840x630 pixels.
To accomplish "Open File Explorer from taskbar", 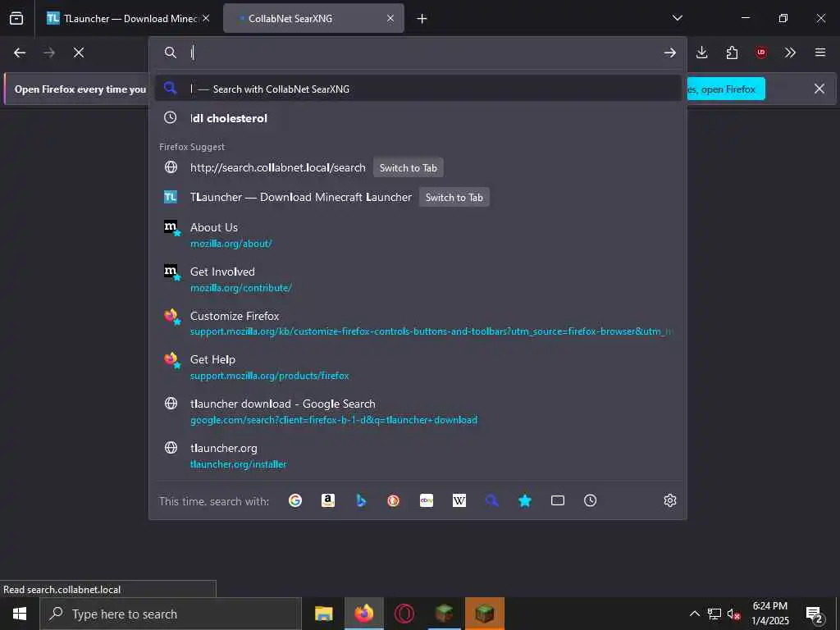I will point(323,614).
